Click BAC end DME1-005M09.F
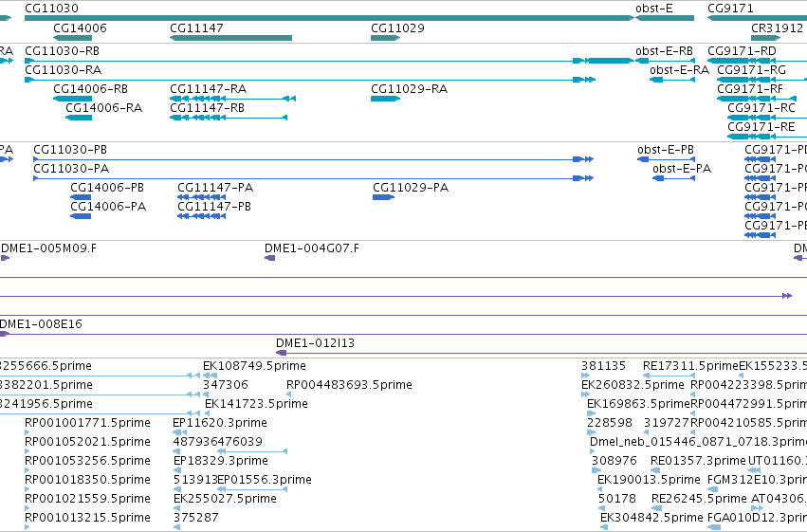 [5, 258]
